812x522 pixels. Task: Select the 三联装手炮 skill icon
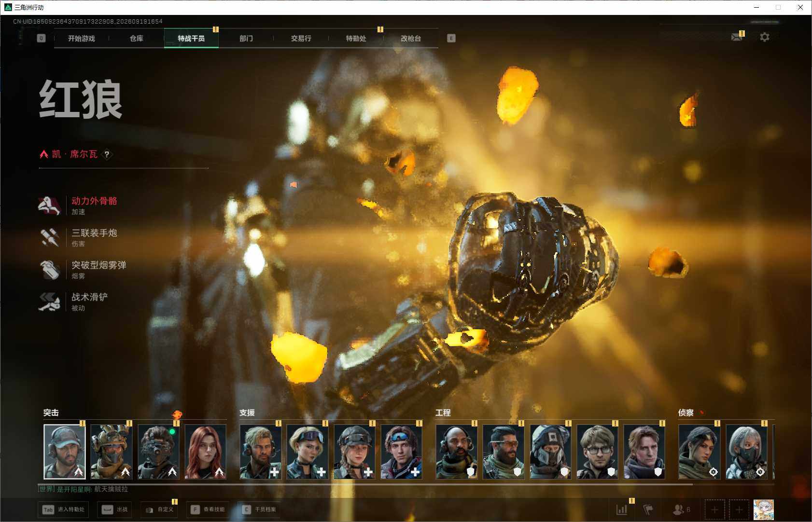[x=49, y=237]
